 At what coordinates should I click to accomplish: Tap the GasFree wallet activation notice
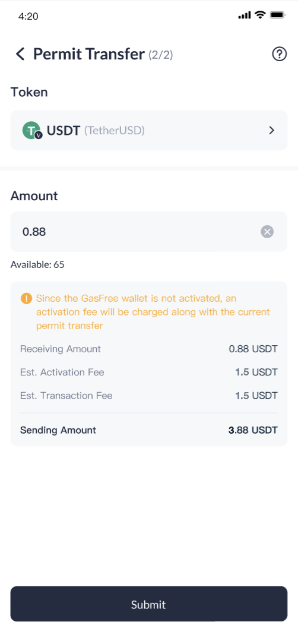pos(153,312)
